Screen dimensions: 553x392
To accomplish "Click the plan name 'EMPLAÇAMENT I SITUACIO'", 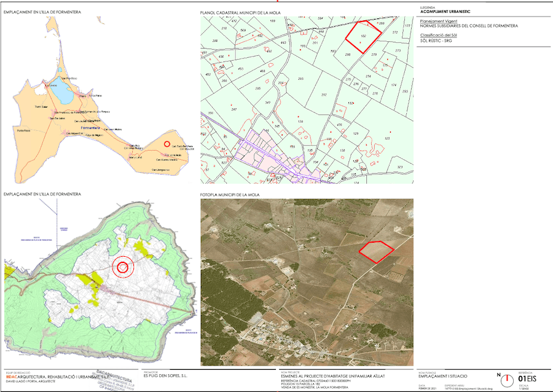I will click(442, 376).
